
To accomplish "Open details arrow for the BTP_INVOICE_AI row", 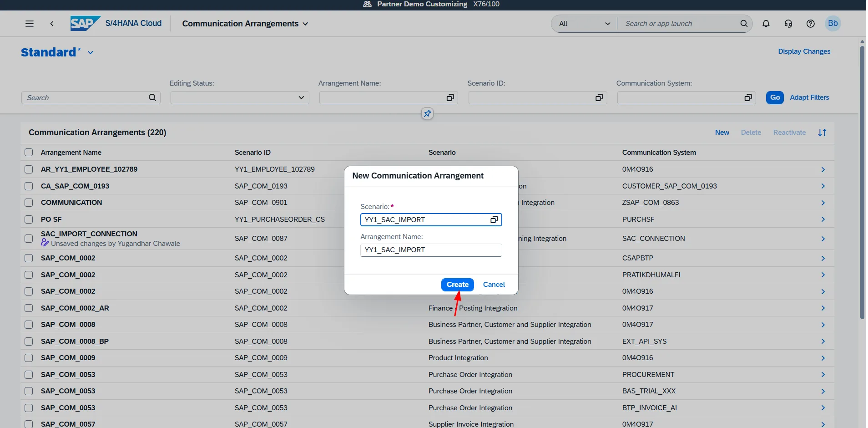I will coord(823,408).
